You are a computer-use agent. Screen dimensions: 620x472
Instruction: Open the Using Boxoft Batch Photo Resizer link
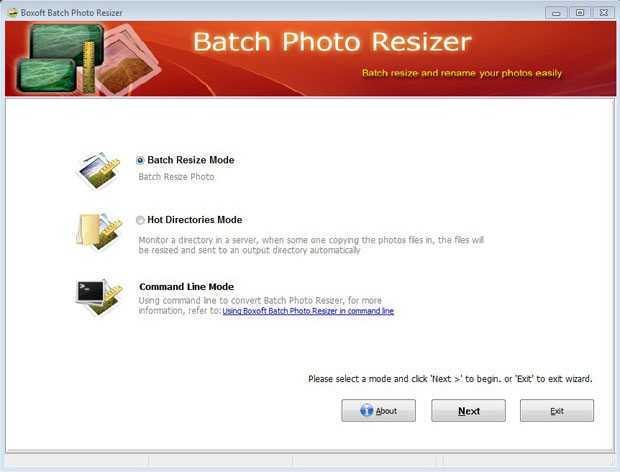click(x=308, y=311)
